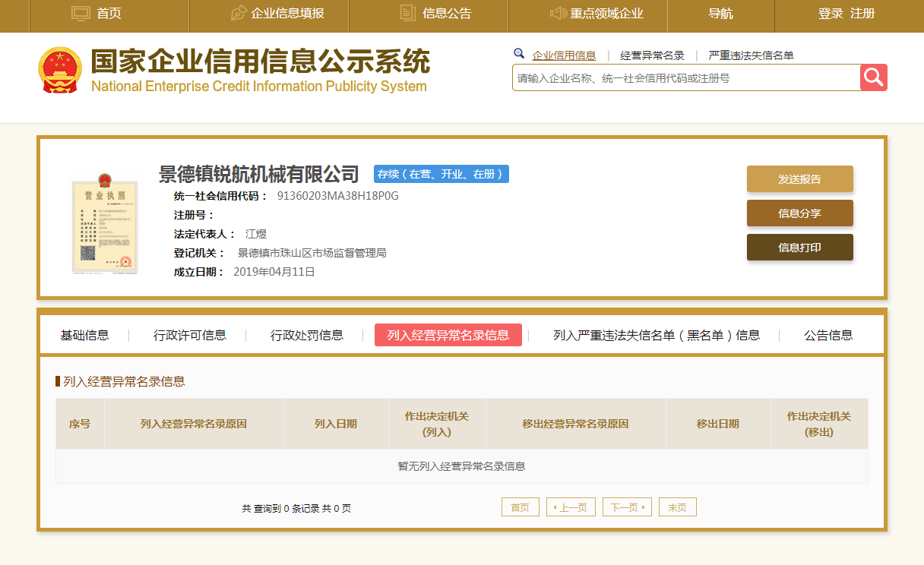Click the 移出日期 column header

click(x=718, y=424)
